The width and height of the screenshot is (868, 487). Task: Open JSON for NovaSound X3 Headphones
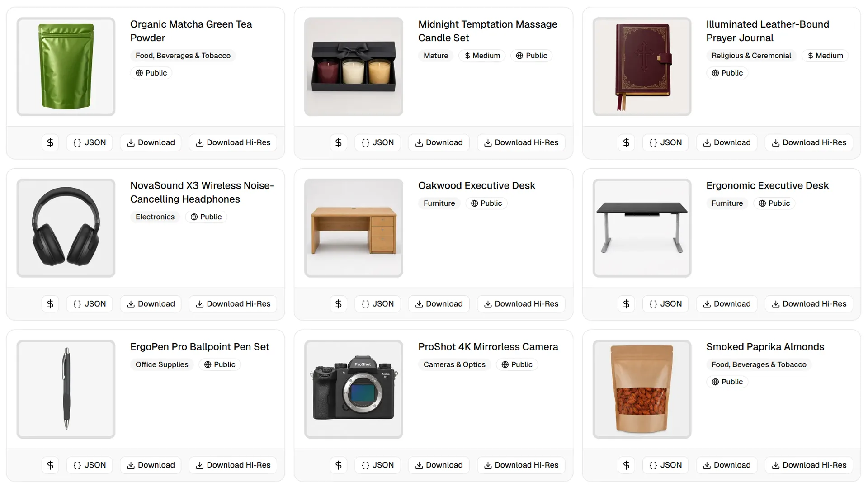(x=90, y=304)
